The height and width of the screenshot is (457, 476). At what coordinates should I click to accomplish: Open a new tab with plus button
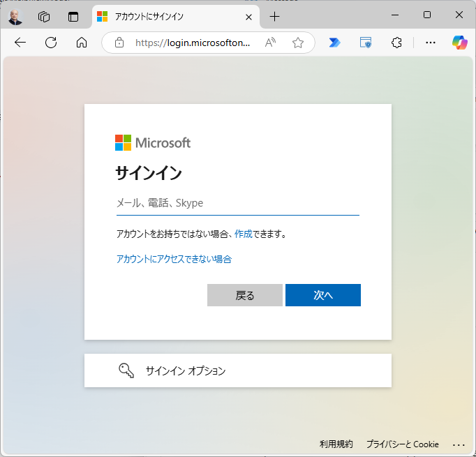274,17
